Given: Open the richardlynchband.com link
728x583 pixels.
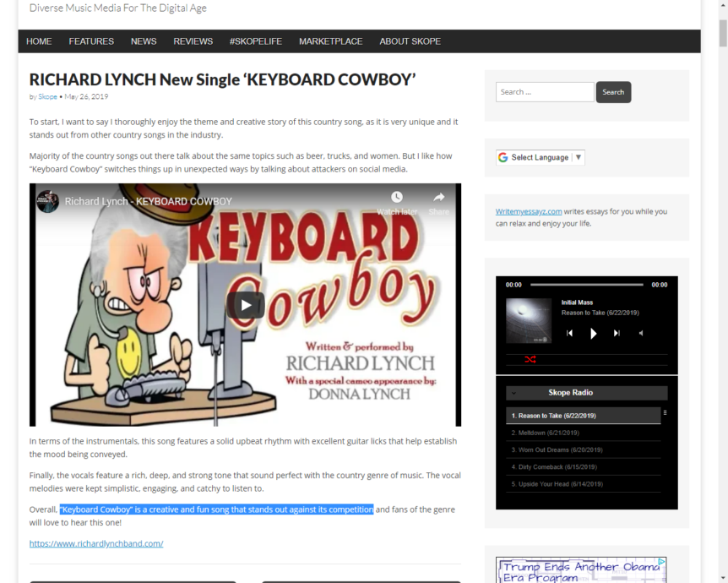Looking at the screenshot, I should (x=96, y=543).
